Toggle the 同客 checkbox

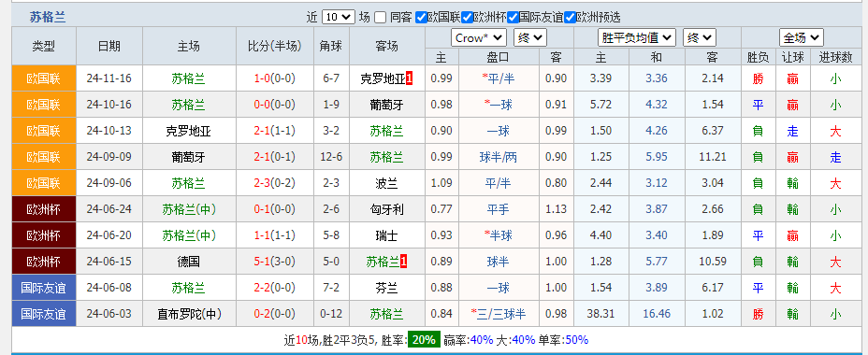click(x=380, y=18)
